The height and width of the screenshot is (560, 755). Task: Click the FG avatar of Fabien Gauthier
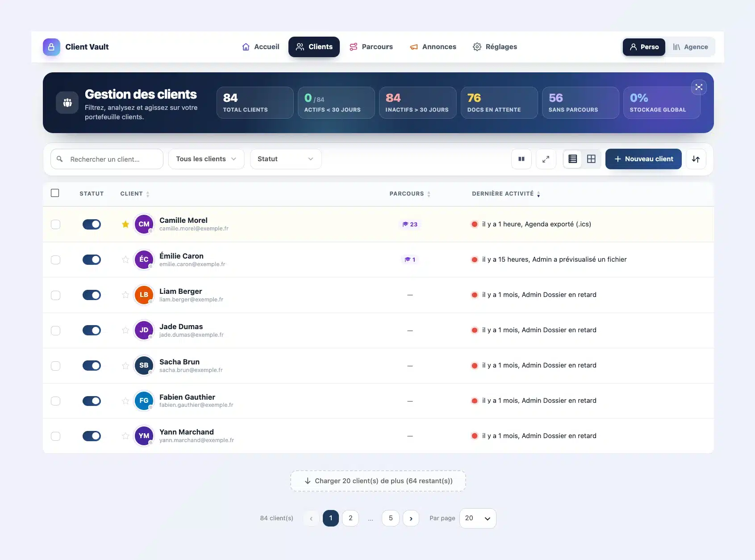click(x=144, y=401)
